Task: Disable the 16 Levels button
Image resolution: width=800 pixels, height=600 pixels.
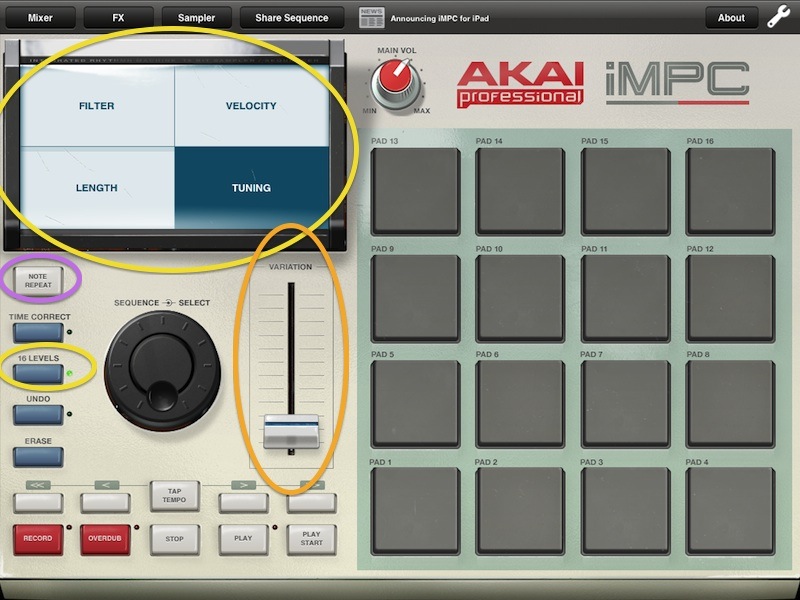Action: [x=38, y=373]
